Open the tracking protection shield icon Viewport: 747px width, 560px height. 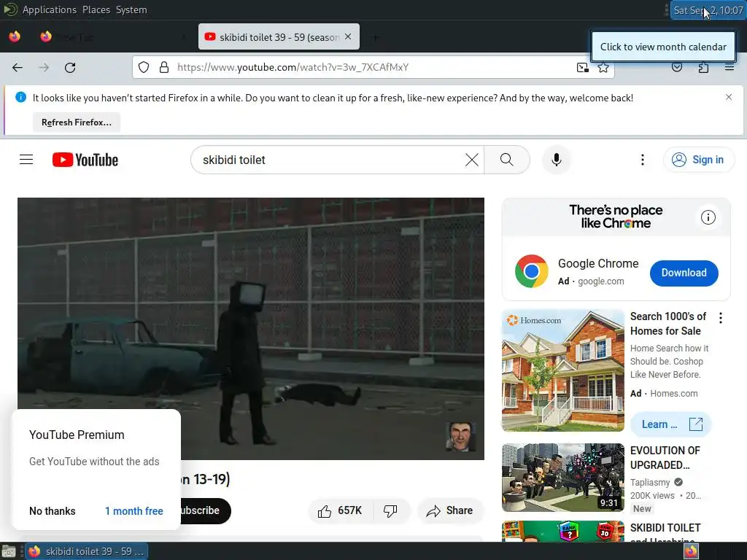144,67
